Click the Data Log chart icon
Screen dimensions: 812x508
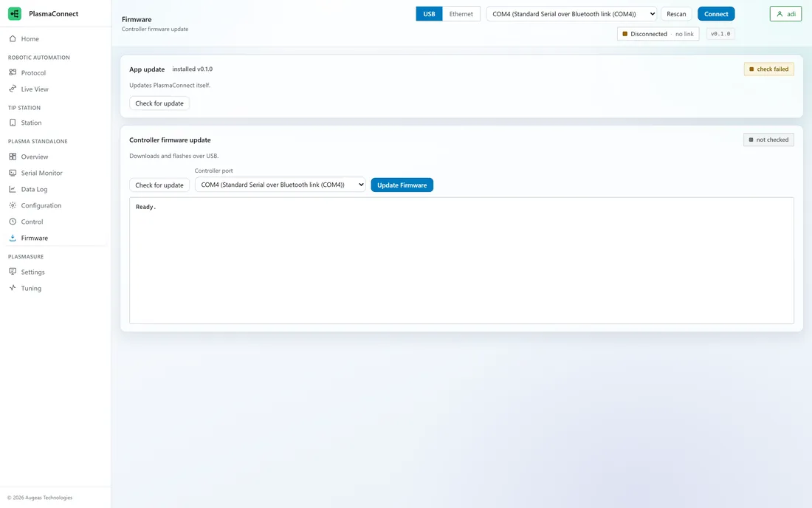(x=13, y=189)
